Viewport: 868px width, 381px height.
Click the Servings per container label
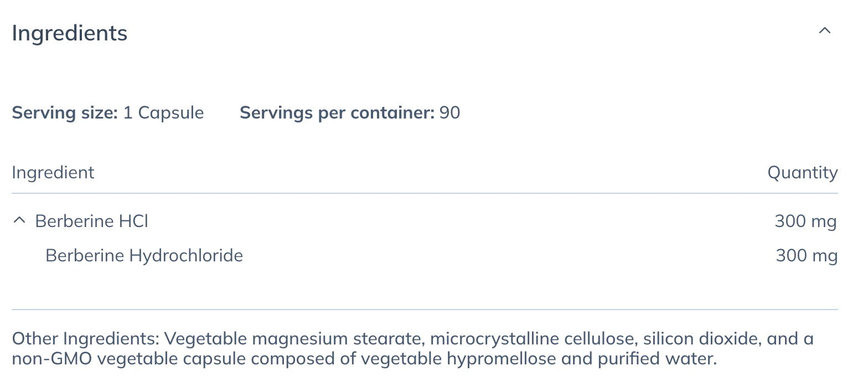pyautogui.click(x=337, y=113)
